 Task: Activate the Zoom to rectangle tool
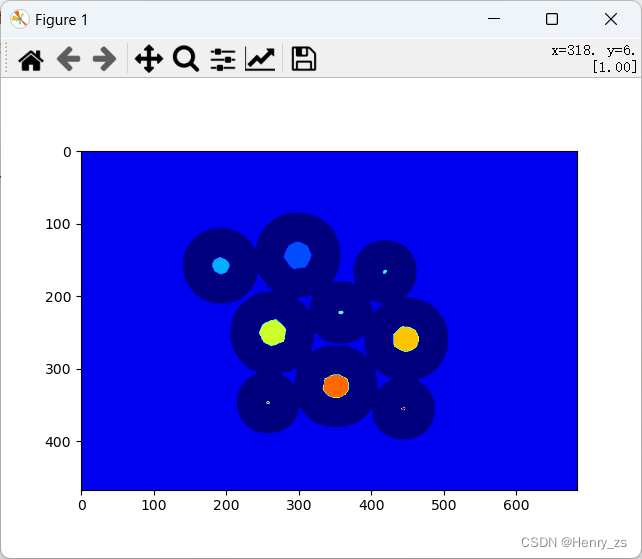coord(186,59)
